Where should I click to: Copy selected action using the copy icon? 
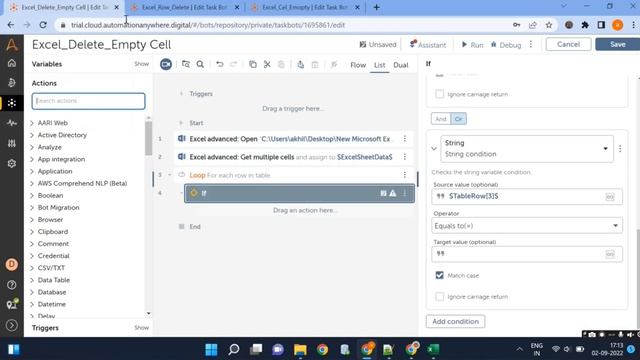(253, 64)
